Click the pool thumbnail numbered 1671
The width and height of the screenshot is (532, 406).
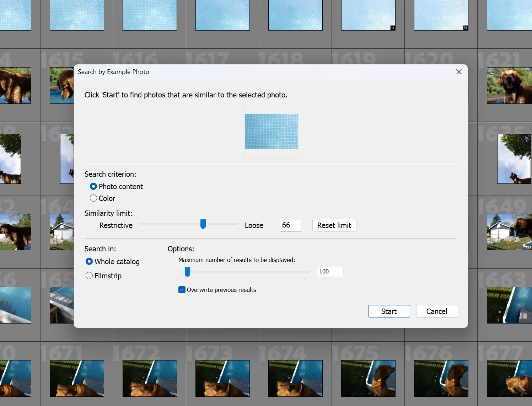(76, 378)
